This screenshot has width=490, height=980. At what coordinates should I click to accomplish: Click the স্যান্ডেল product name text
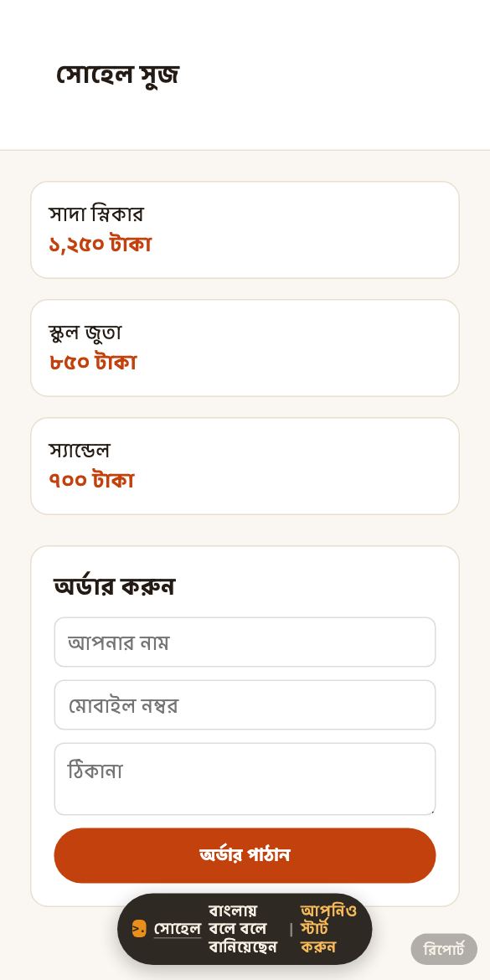(x=80, y=451)
